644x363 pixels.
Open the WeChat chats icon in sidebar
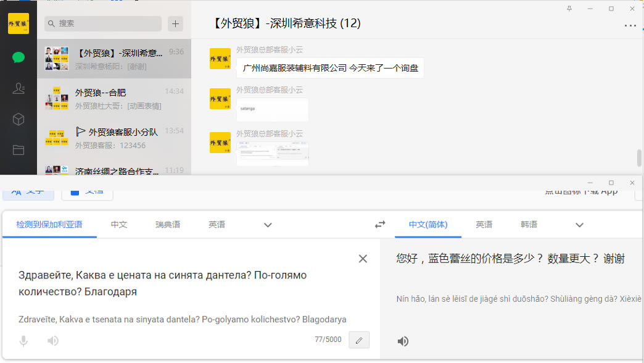[x=19, y=57]
